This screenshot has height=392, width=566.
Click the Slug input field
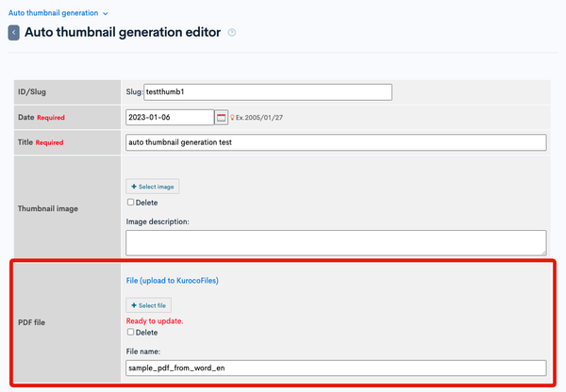268,92
